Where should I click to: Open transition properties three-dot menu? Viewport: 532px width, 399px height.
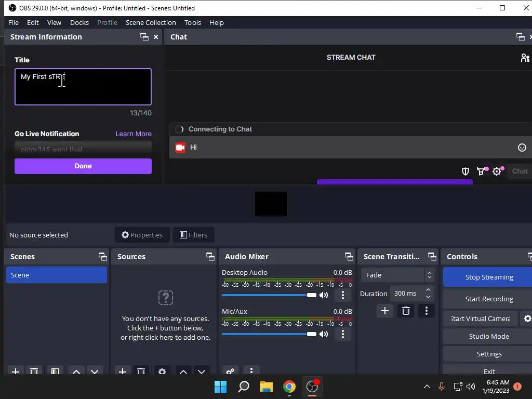[x=427, y=311]
